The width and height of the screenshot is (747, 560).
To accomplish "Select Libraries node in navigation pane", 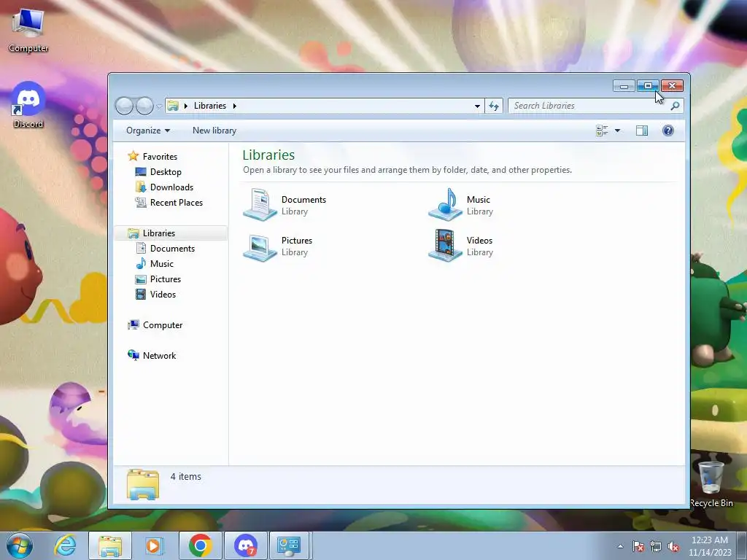I will coord(158,233).
